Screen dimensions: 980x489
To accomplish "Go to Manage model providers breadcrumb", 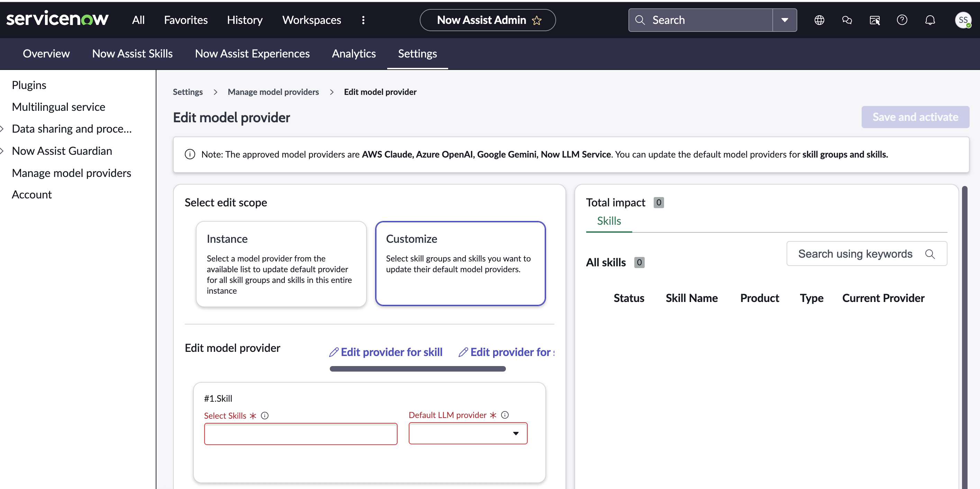I will click(x=273, y=92).
